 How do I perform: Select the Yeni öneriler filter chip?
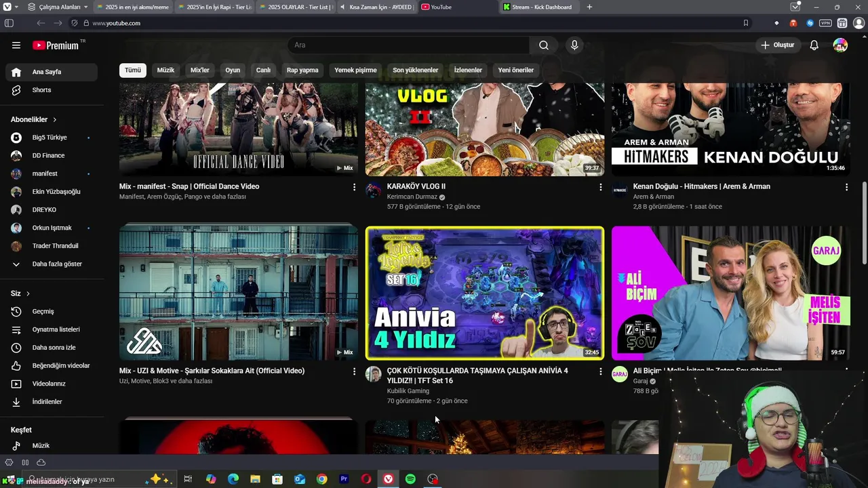pyautogui.click(x=516, y=70)
